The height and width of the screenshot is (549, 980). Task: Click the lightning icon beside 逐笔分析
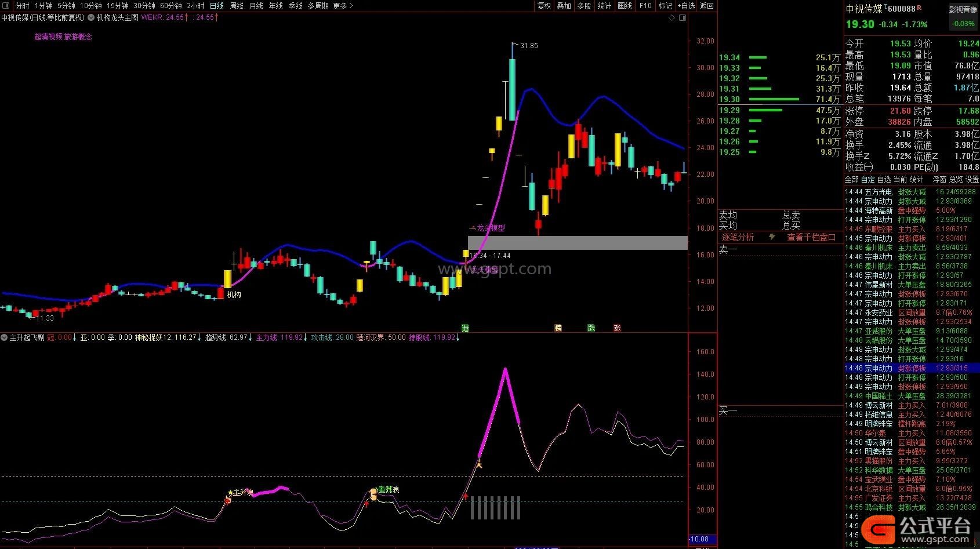click(x=772, y=237)
